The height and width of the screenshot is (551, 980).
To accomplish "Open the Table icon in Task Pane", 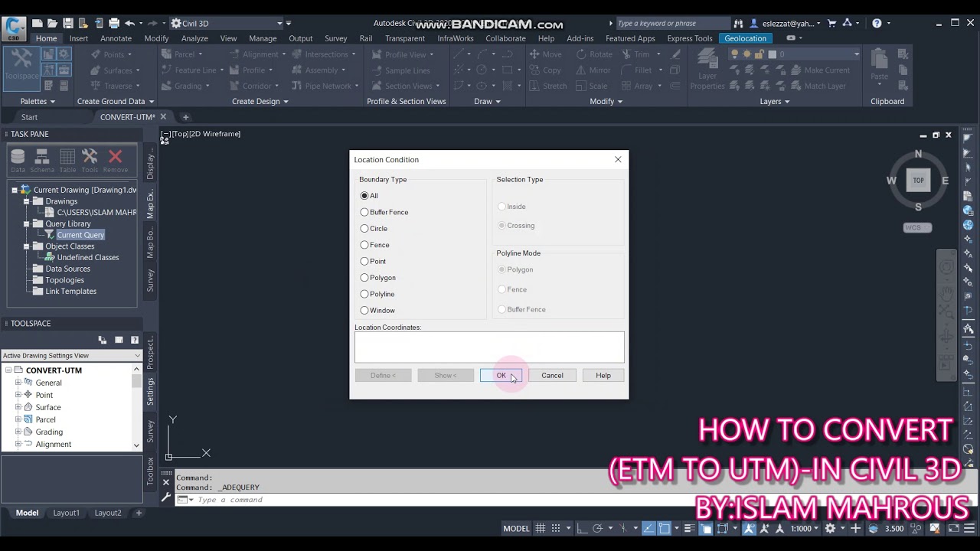I will (x=67, y=161).
